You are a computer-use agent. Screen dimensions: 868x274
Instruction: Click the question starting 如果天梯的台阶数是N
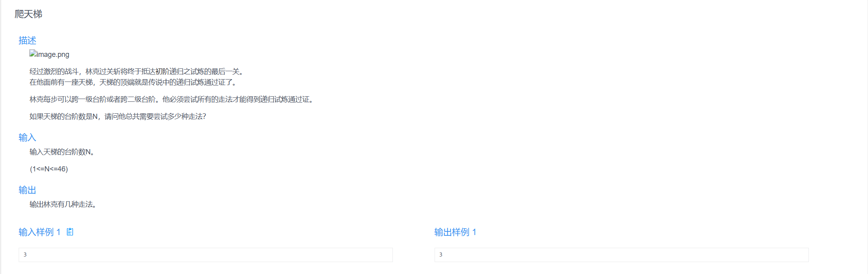click(118, 117)
